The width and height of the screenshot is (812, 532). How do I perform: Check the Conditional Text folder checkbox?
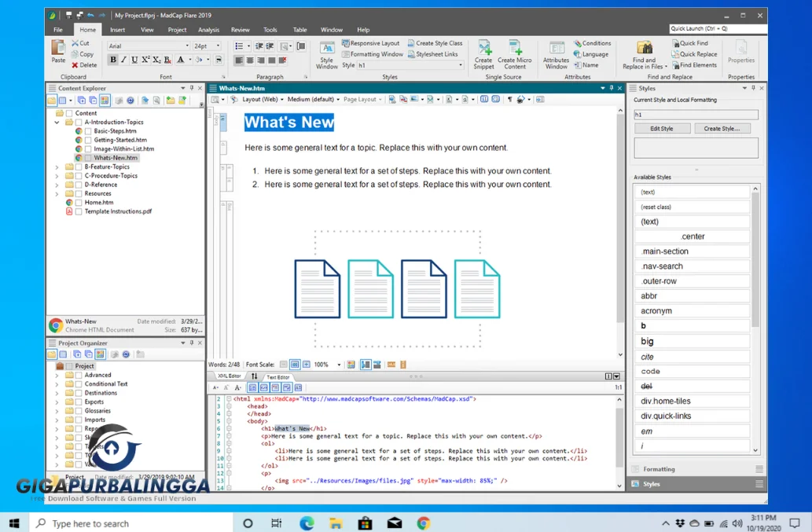click(79, 384)
